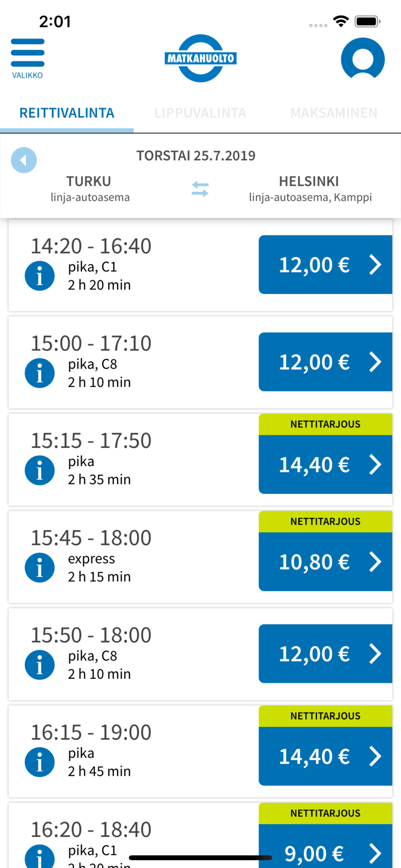401x868 pixels.
Task: Choose the 12,00 € fare for 15:00 departure
Action: click(325, 362)
